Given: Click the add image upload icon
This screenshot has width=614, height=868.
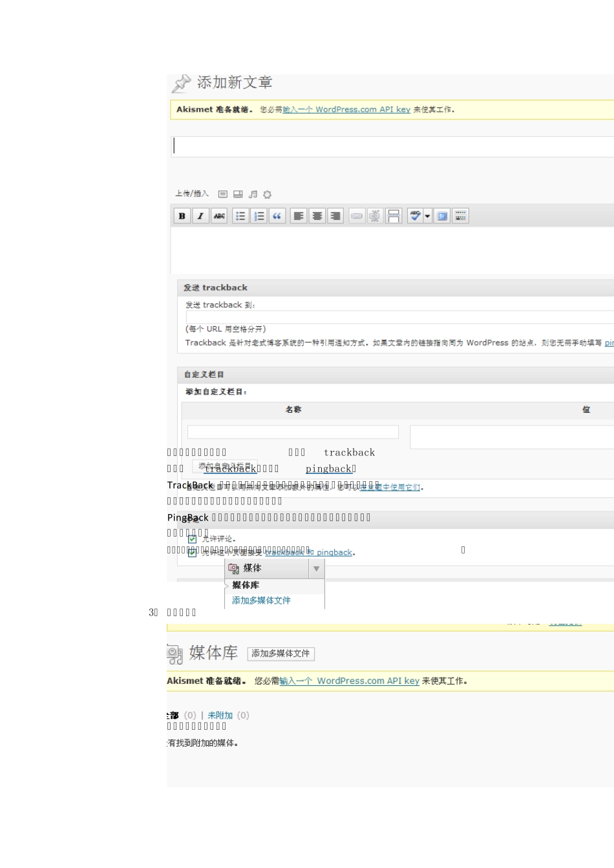Looking at the screenshot, I should (223, 194).
